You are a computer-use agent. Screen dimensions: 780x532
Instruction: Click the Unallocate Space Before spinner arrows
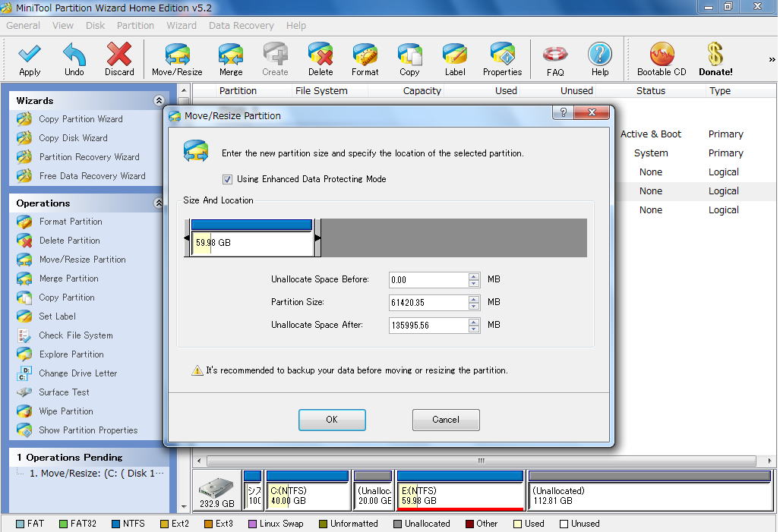474,279
